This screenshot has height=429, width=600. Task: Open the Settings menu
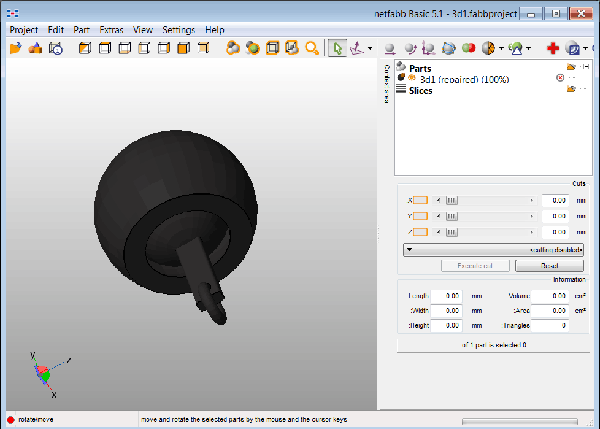179,30
